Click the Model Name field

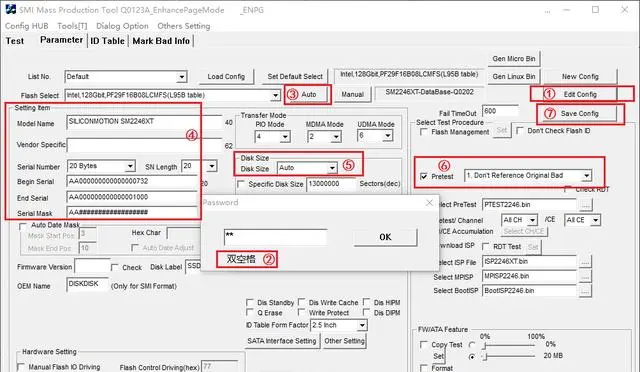(144, 122)
